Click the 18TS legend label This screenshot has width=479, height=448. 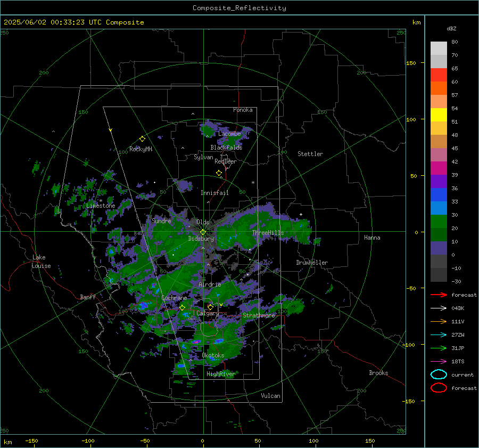pyautogui.click(x=458, y=362)
